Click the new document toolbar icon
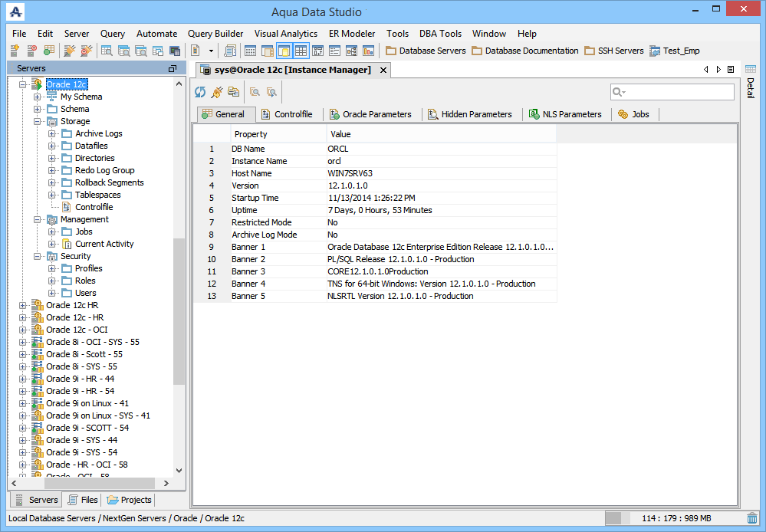 196,51
